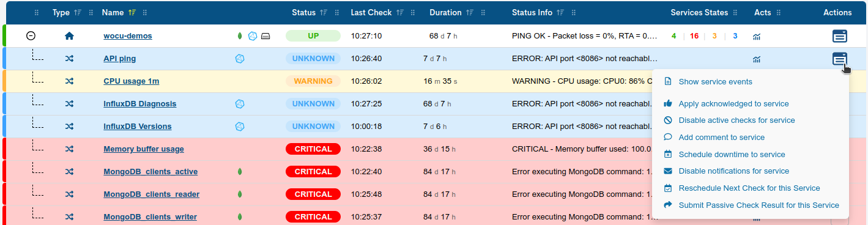Click the UNKNOWN badge of InfluxDB Versions
Image resolution: width=868 pixels, height=225 pixels.
coord(313,127)
